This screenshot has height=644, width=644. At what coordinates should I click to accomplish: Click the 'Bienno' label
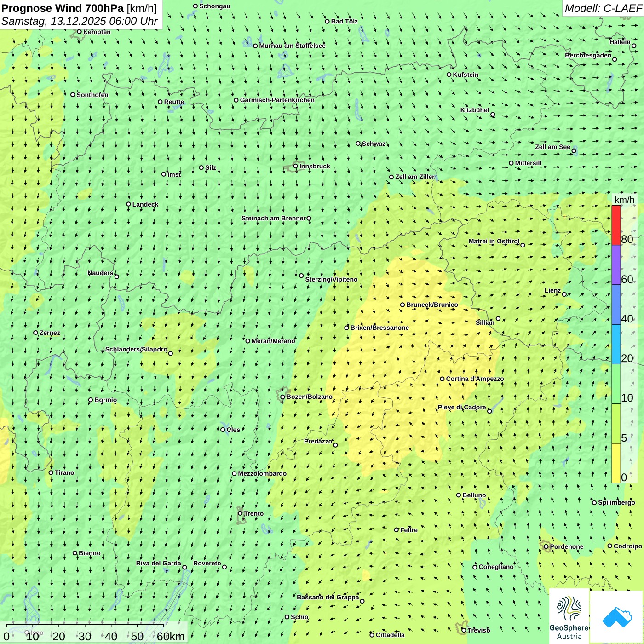(90, 553)
